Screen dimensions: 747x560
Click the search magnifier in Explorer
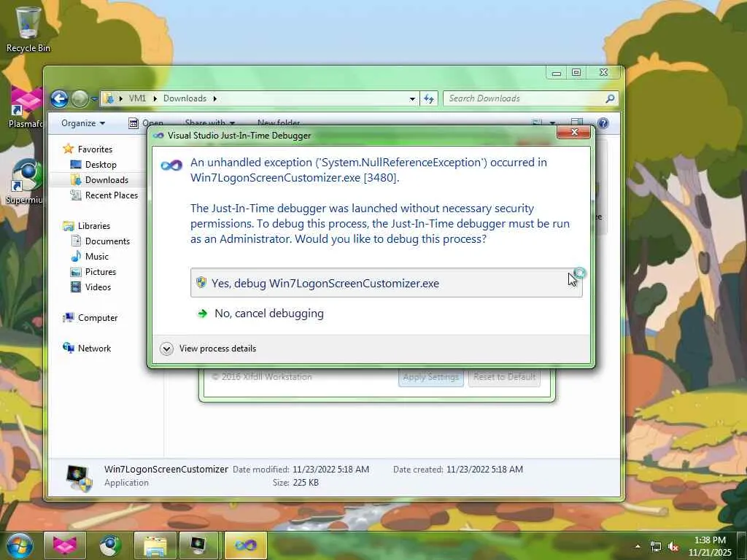coord(610,98)
